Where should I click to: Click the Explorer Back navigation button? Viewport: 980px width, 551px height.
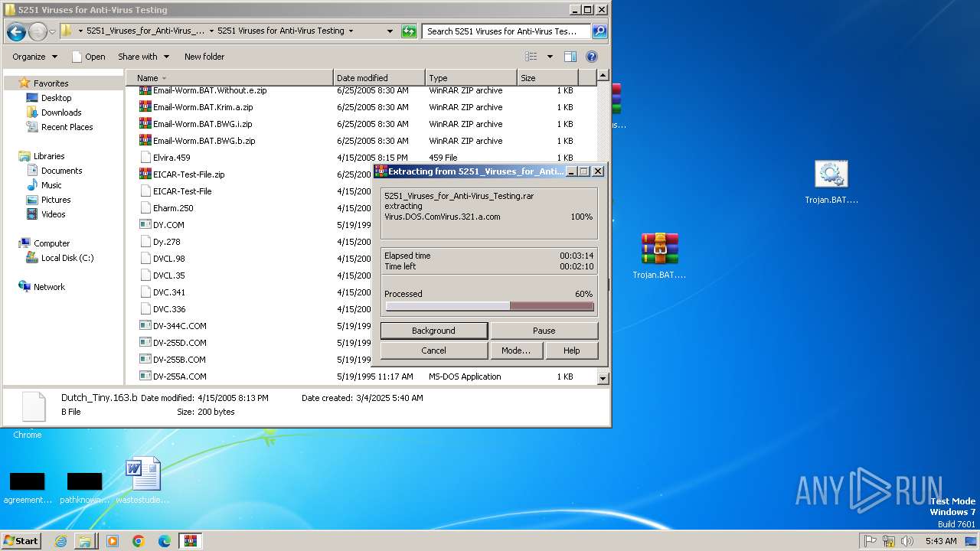16,31
